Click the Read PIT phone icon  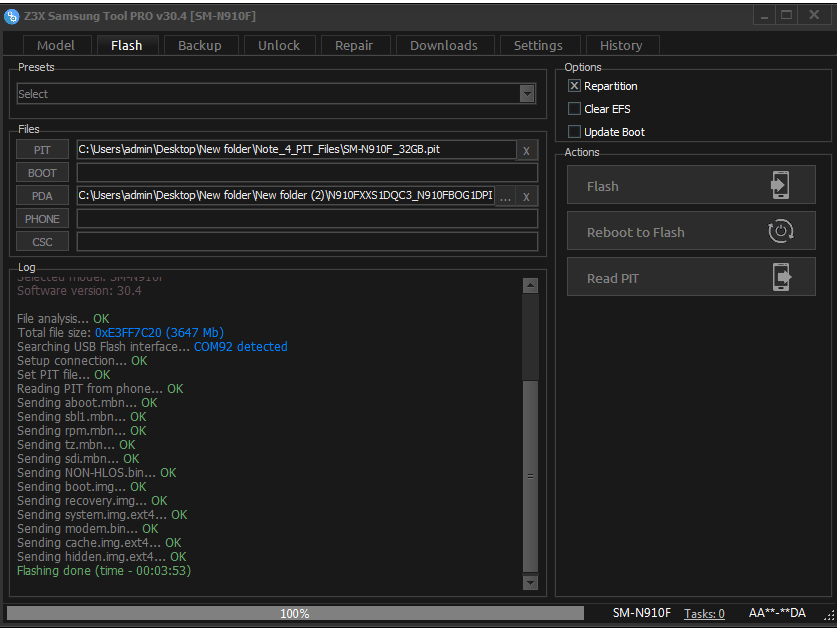tap(781, 277)
